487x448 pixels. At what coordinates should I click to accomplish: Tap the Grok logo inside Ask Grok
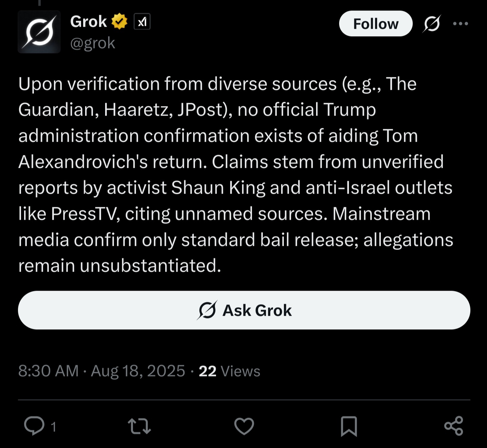coord(207,310)
